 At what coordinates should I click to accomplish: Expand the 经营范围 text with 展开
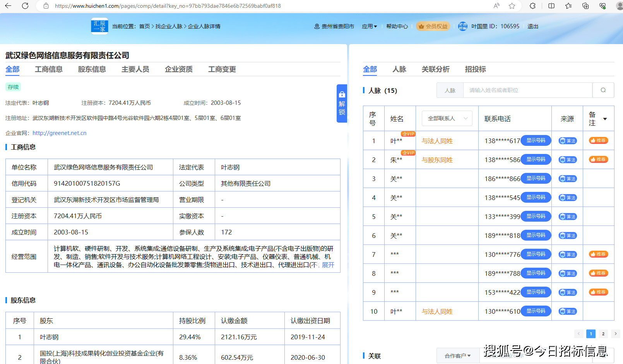point(328,265)
